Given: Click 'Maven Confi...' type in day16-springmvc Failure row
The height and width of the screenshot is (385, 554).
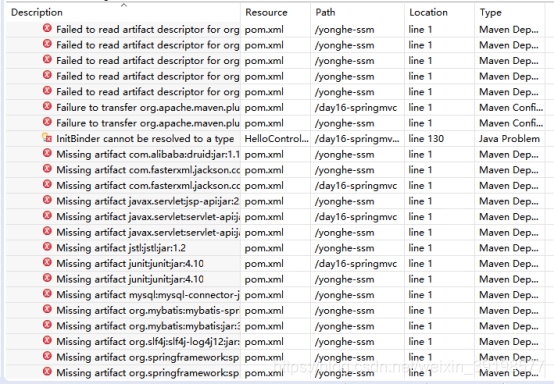Looking at the screenshot, I should (511, 108).
